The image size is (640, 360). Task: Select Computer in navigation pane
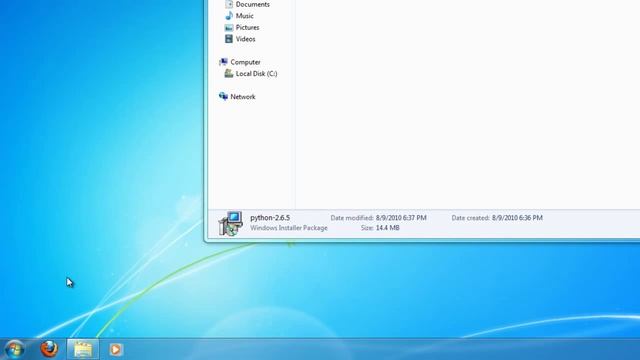point(240,62)
